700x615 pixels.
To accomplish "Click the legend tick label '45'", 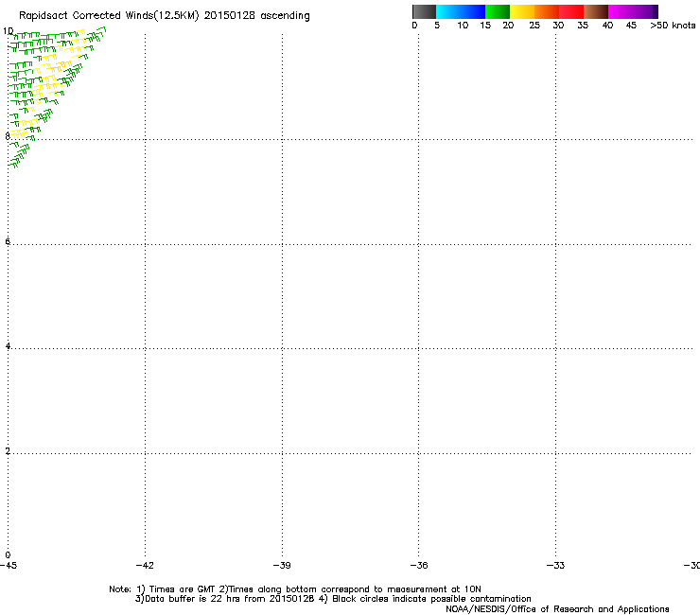I will [631, 26].
